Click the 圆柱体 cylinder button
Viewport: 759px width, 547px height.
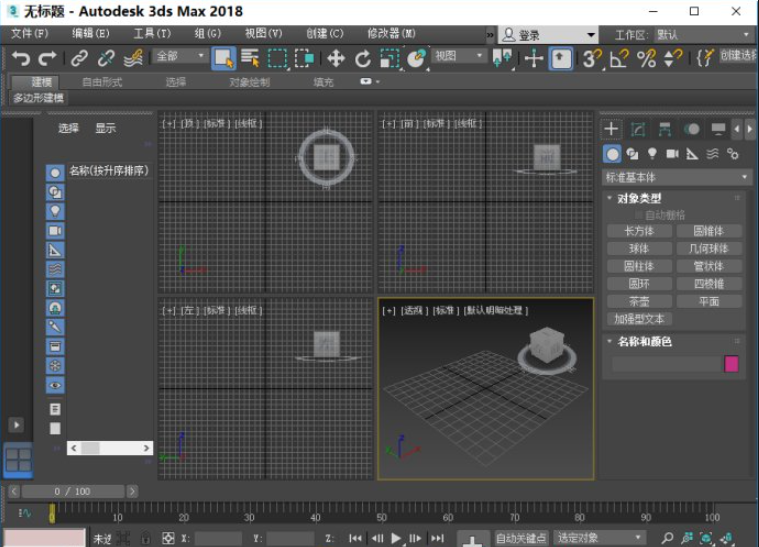[x=639, y=266]
